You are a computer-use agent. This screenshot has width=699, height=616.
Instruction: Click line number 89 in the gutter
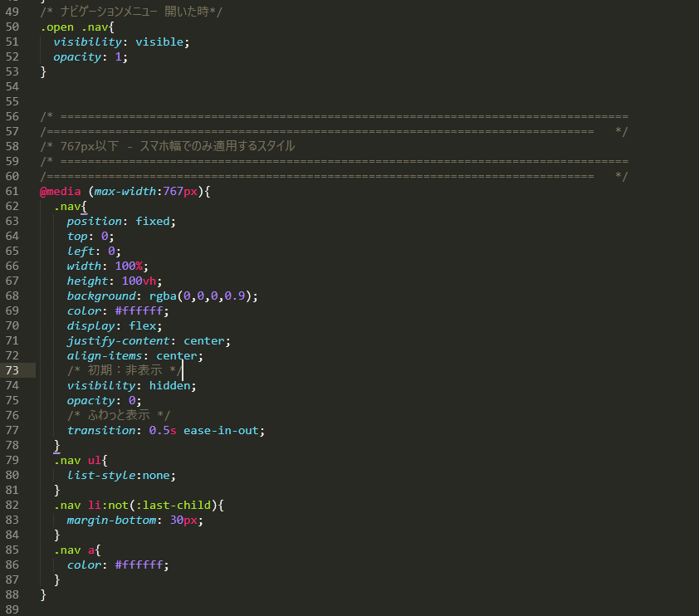click(12, 609)
